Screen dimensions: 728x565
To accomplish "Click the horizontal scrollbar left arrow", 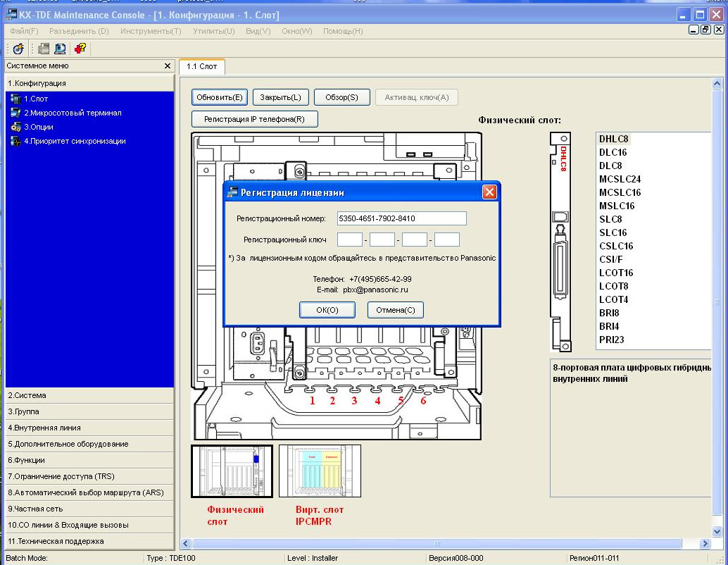I will click(186, 543).
